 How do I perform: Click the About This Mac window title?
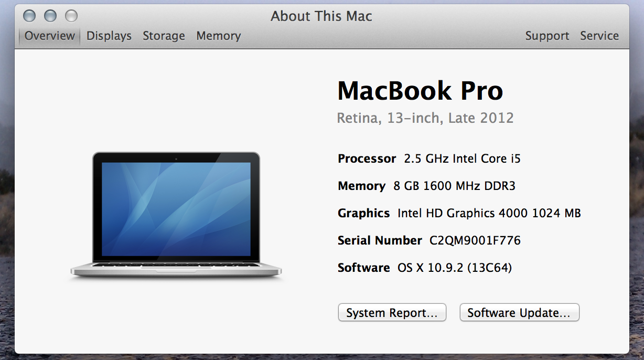pyautogui.click(x=321, y=16)
